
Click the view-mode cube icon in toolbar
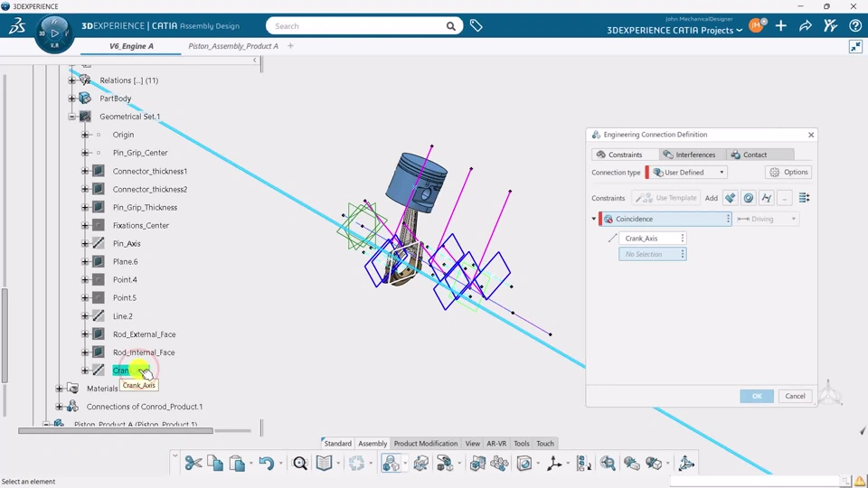[524, 463]
